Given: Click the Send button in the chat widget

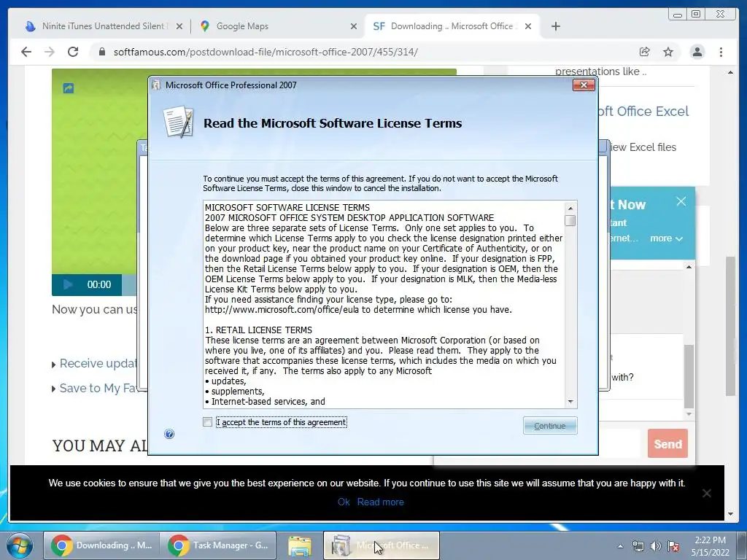Looking at the screenshot, I should click(667, 444).
